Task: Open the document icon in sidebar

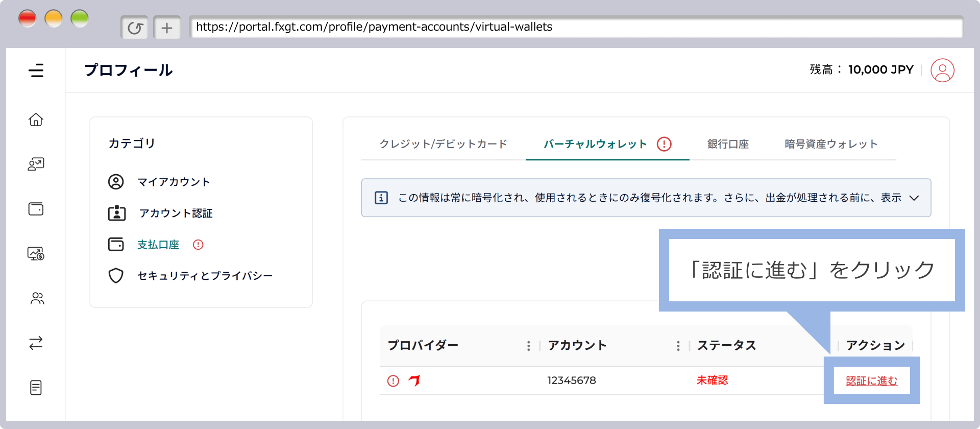Action: (36, 388)
